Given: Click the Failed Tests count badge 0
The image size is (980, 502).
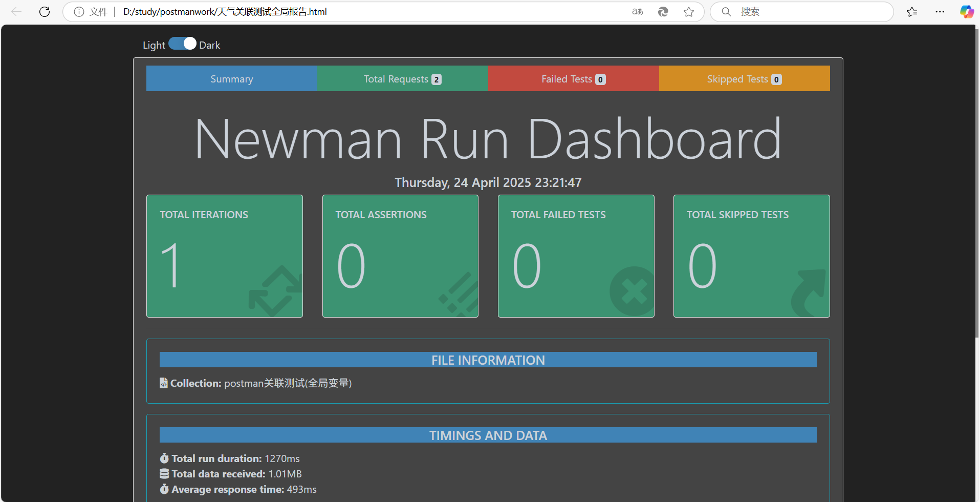Looking at the screenshot, I should (600, 79).
